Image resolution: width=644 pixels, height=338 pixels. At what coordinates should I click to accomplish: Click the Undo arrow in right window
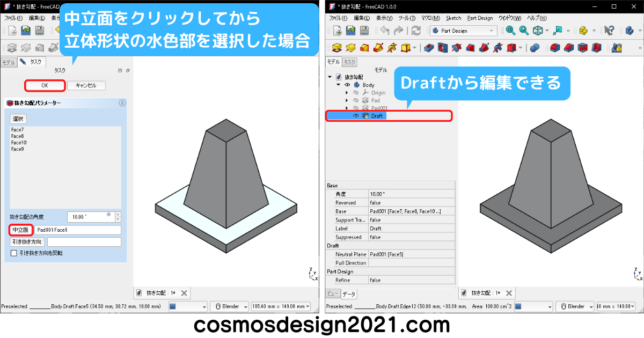pyautogui.click(x=385, y=31)
